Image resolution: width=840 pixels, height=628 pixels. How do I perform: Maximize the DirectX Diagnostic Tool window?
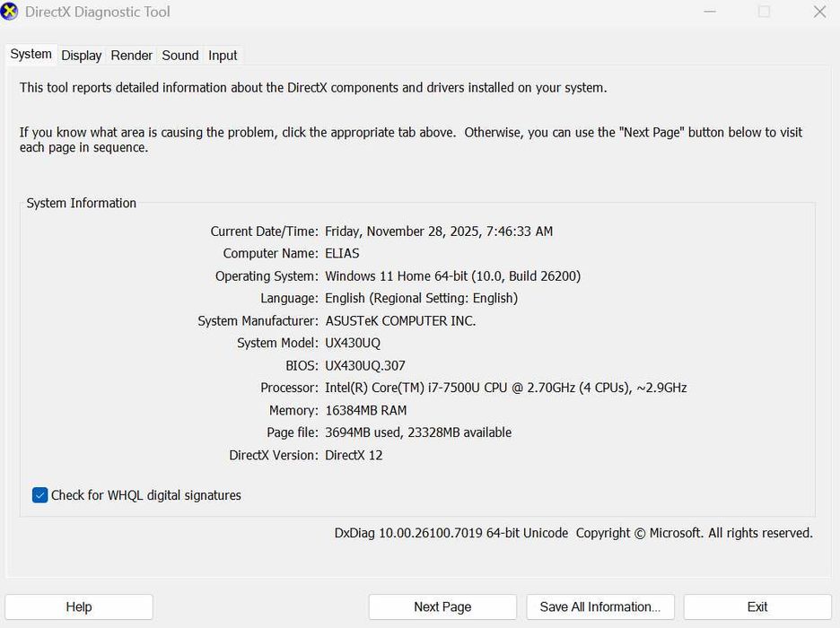point(764,13)
